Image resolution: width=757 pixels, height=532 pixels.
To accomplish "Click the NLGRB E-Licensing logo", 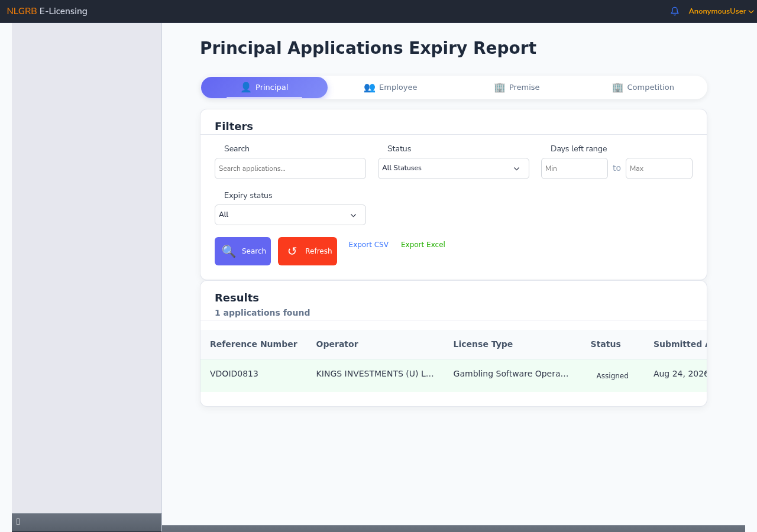I will point(47,11).
